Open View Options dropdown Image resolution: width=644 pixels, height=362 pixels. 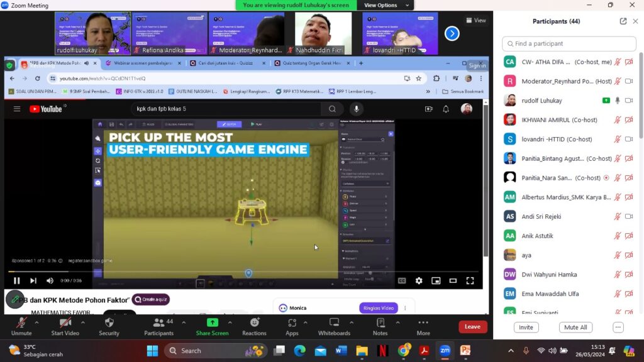pos(386,5)
